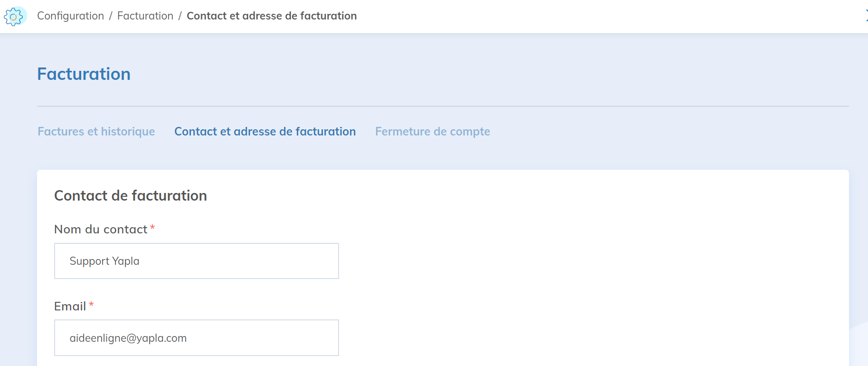The width and height of the screenshot is (868, 366).
Task: Close the configuration panel with the X
Action: click(x=866, y=16)
